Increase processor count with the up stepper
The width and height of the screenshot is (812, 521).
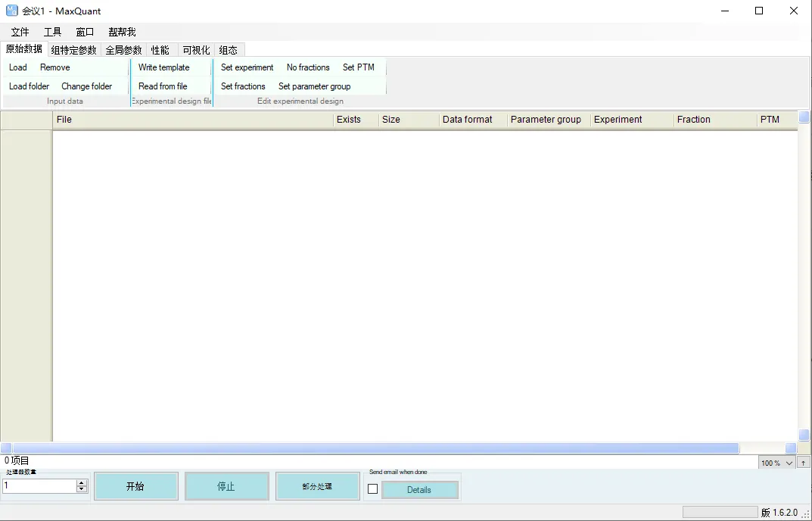tap(82, 482)
